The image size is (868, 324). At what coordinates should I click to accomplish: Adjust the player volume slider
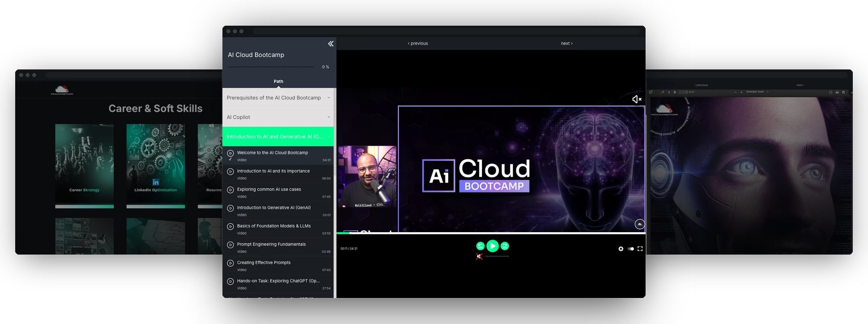click(497, 256)
